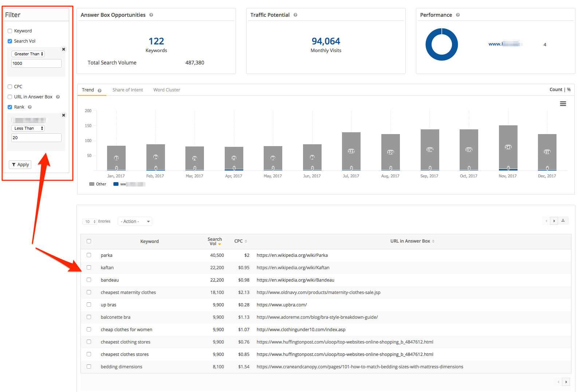
Task: Enable the Keyword filter checkbox
Action: (x=10, y=31)
